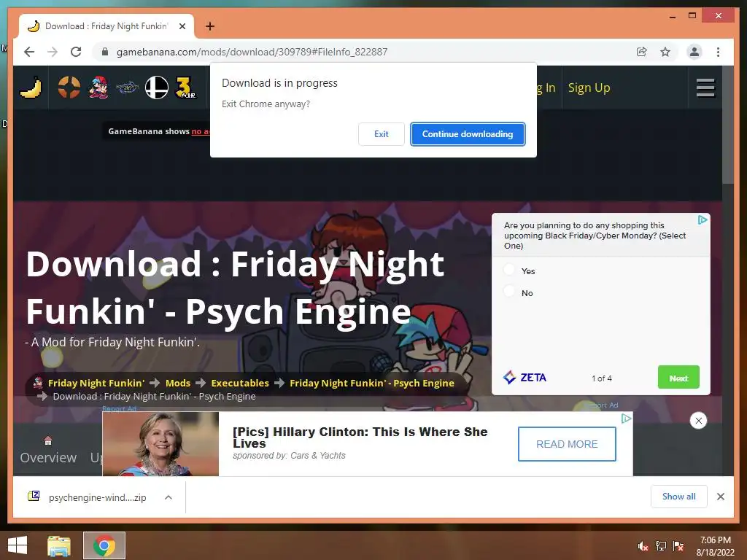Click Chrome icon in taskbar
Viewport: 747px width, 560px height.
coord(104,545)
